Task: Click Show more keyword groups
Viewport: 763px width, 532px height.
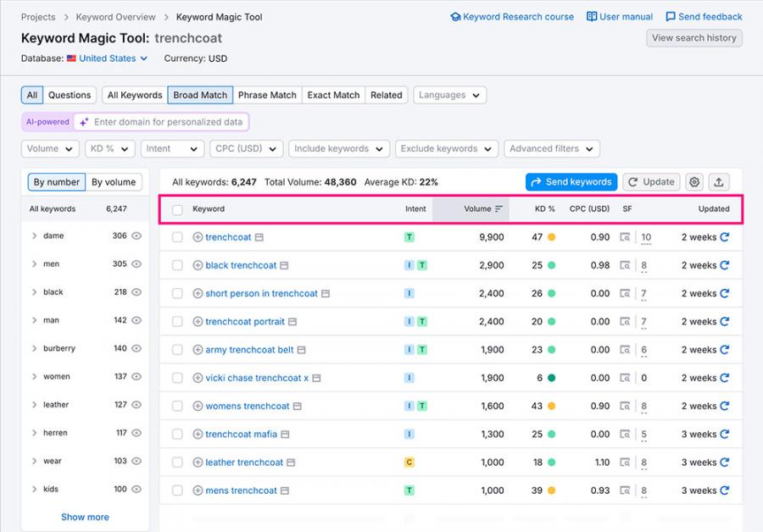Action: (x=85, y=518)
